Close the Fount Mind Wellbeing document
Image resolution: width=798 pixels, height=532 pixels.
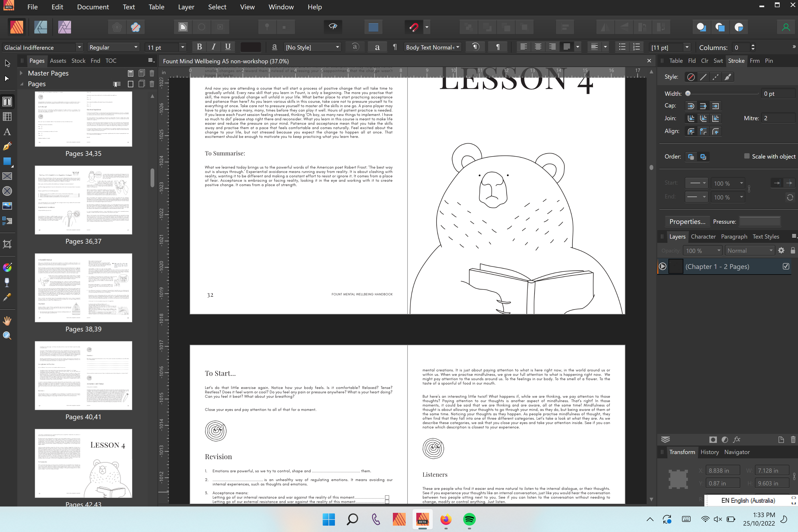(x=649, y=61)
